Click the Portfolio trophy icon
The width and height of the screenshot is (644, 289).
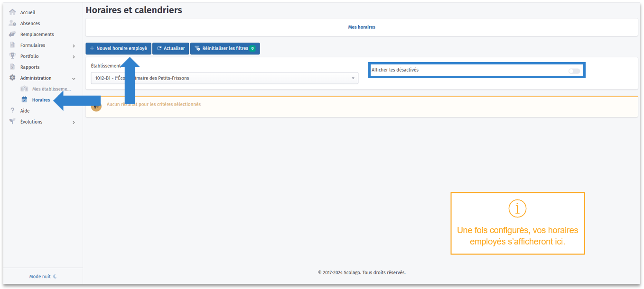[12, 56]
